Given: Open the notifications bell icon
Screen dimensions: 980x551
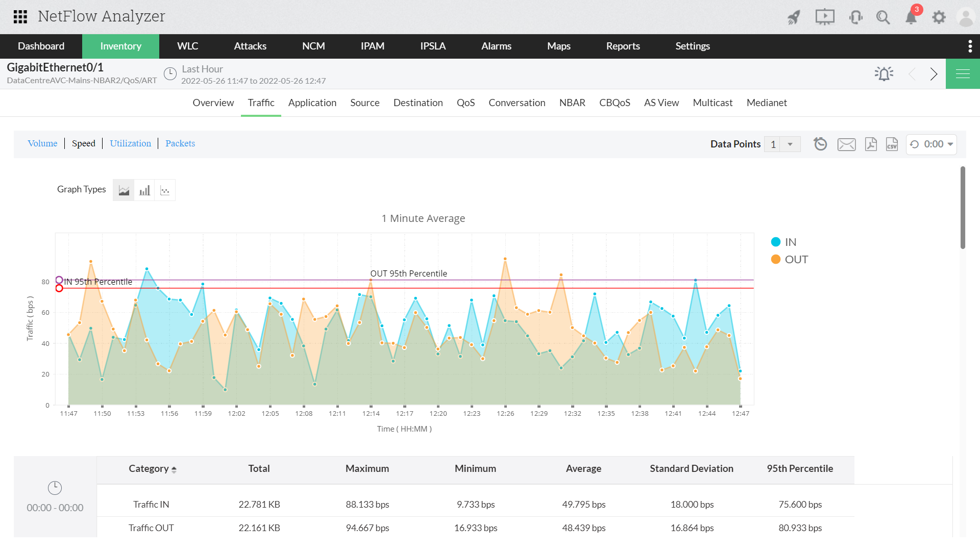Looking at the screenshot, I should pos(911,17).
